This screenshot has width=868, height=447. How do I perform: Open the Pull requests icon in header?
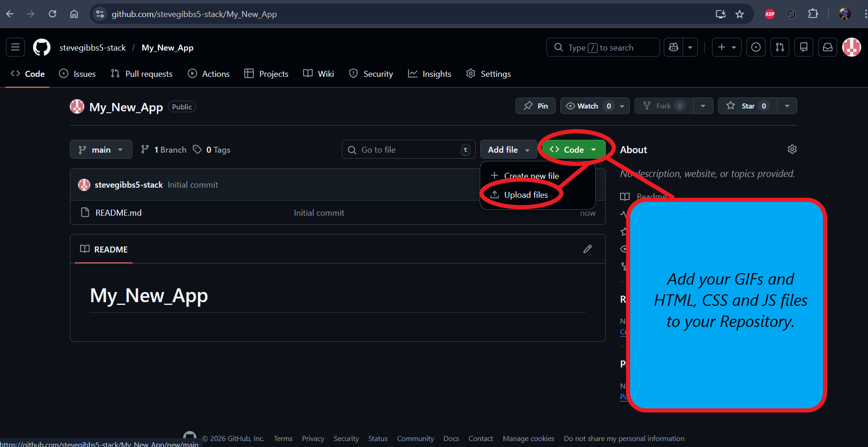780,47
